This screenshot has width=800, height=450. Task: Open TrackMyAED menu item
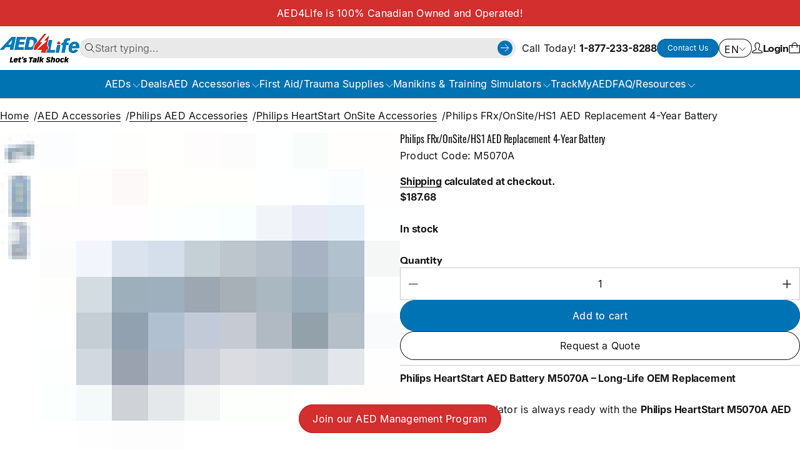[581, 84]
